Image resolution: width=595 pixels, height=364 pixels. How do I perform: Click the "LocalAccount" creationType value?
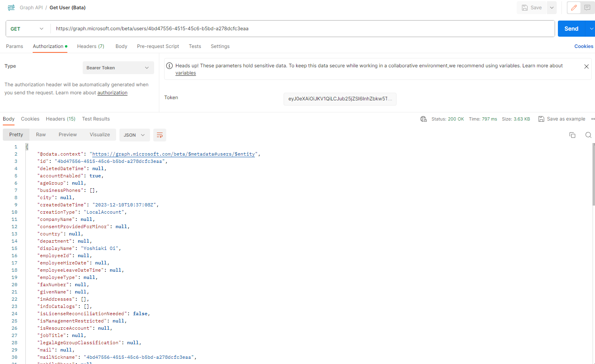[x=104, y=212]
